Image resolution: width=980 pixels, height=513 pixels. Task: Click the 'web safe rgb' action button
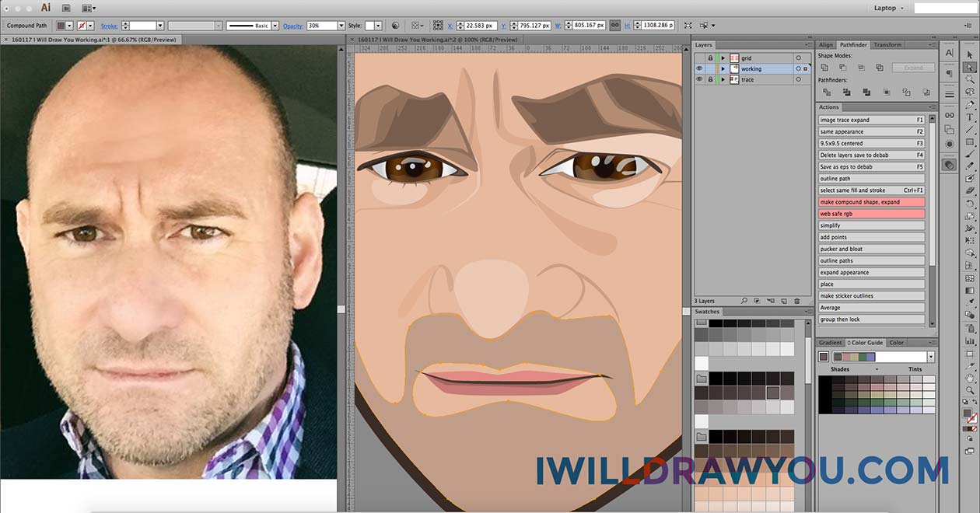[x=871, y=214]
